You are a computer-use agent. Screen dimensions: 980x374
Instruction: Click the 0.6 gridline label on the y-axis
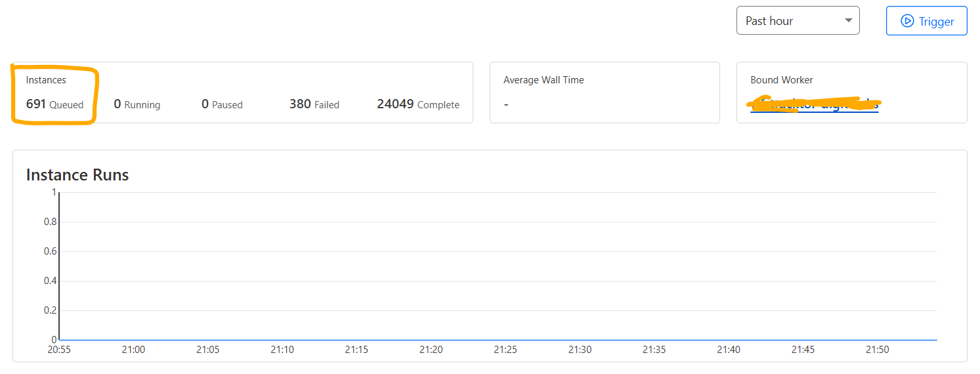50,251
